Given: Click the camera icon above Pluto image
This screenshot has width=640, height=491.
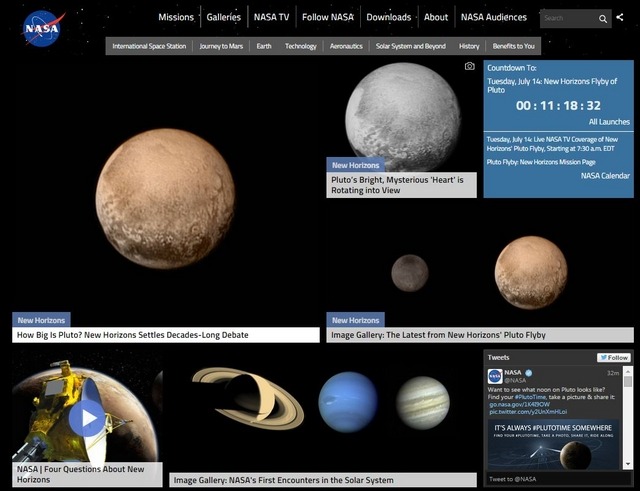Looking at the screenshot, I should 470,66.
